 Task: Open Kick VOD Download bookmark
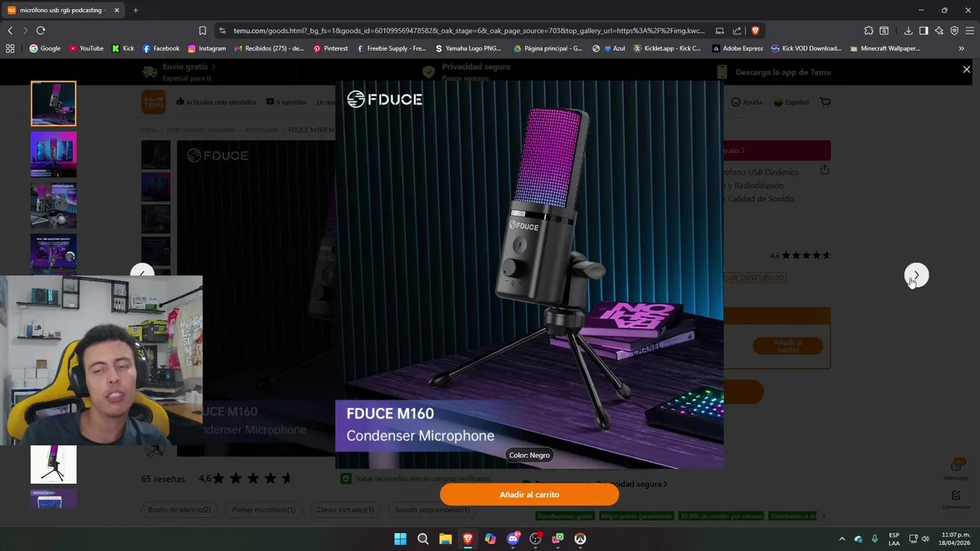(x=806, y=48)
